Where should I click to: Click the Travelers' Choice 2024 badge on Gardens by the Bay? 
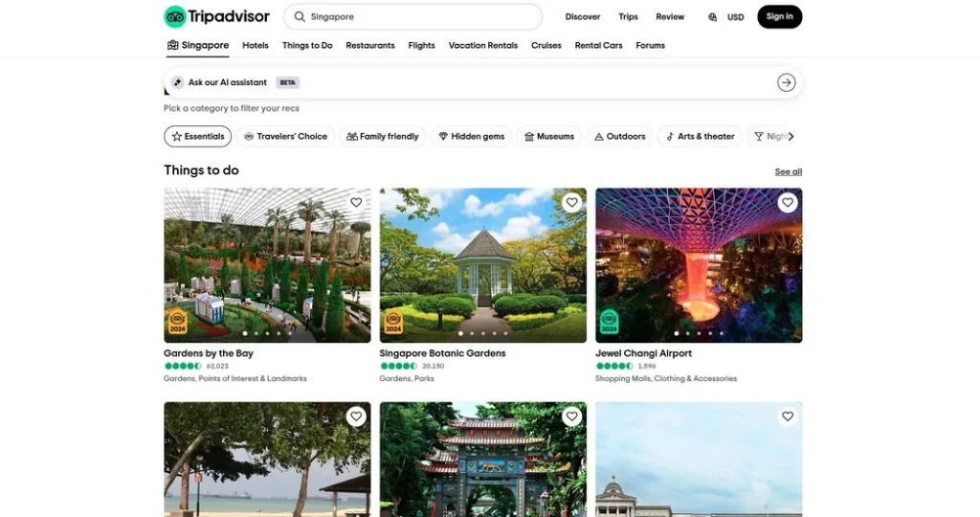pyautogui.click(x=177, y=322)
